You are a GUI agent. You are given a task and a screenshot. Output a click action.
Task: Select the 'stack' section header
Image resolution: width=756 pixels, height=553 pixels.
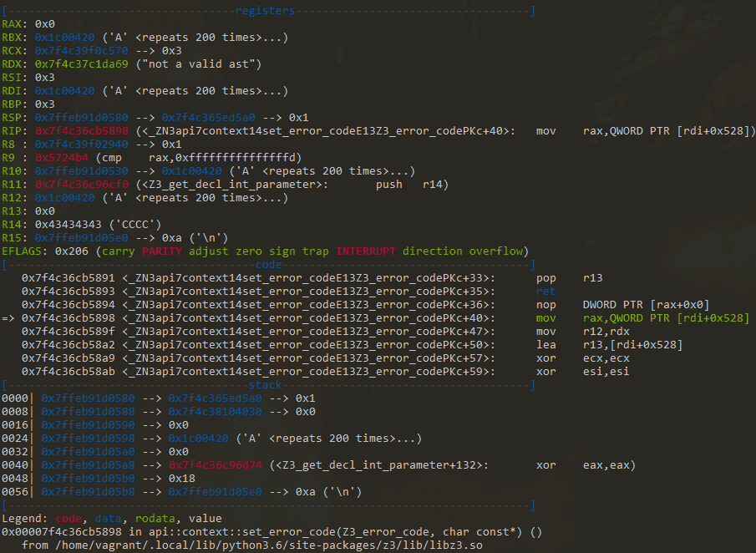[x=265, y=385]
